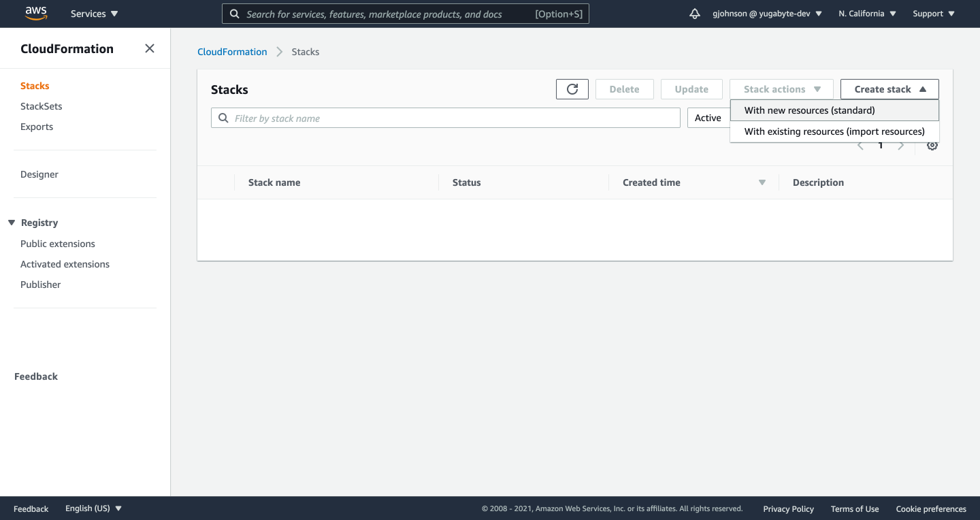Image resolution: width=980 pixels, height=520 pixels.
Task: Click the refresh stacks icon
Action: pos(572,88)
